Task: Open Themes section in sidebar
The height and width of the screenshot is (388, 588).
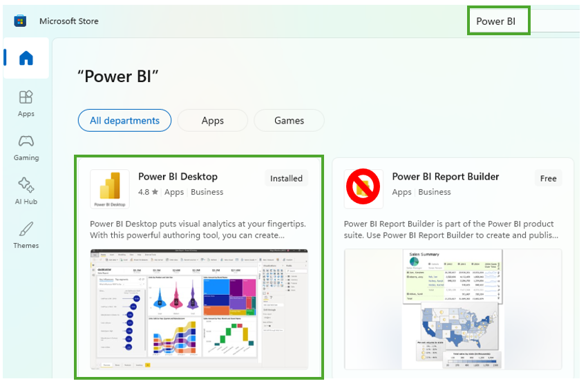Action: click(26, 235)
